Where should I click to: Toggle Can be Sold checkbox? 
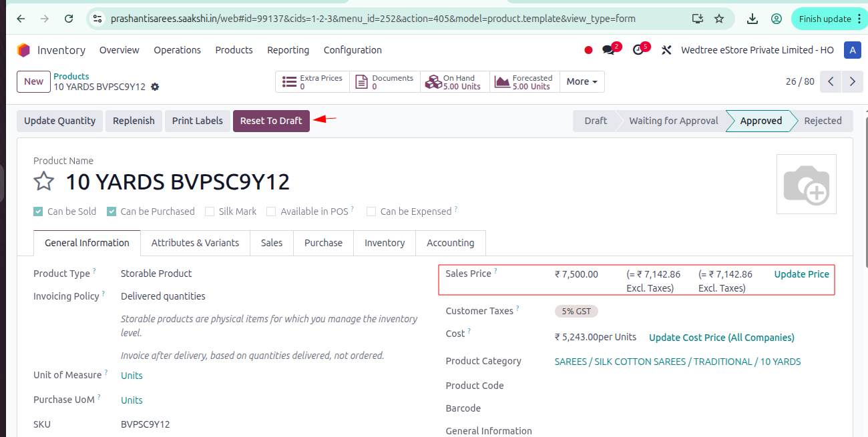click(39, 211)
